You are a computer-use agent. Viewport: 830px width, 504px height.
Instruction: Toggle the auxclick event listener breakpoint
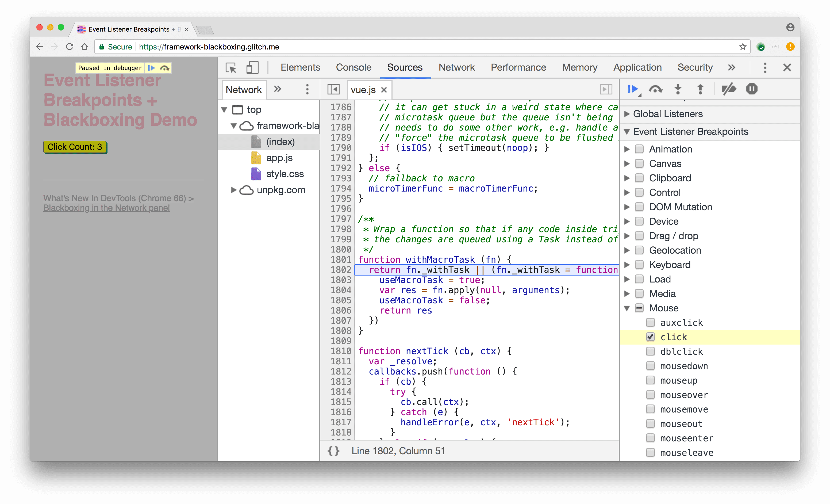coord(649,323)
